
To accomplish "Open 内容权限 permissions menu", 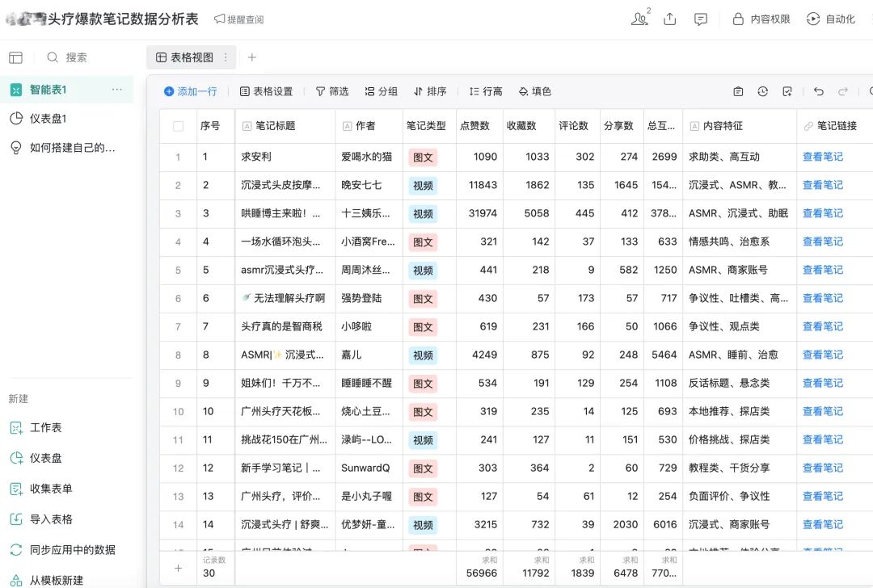I will (x=761, y=19).
